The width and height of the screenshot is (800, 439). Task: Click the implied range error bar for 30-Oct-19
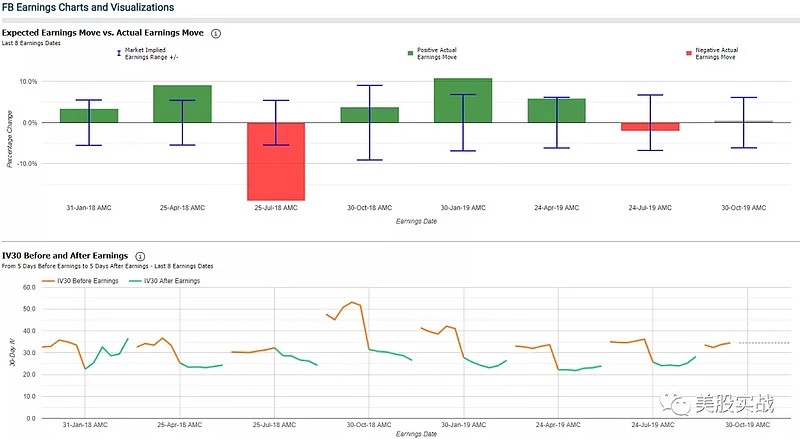coord(744,123)
